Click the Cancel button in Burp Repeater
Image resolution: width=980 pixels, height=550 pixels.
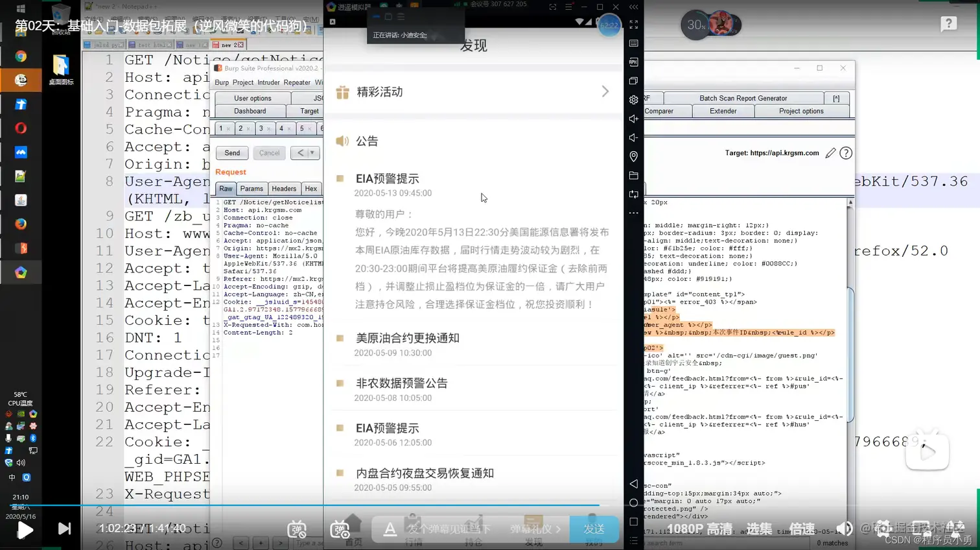tap(269, 153)
